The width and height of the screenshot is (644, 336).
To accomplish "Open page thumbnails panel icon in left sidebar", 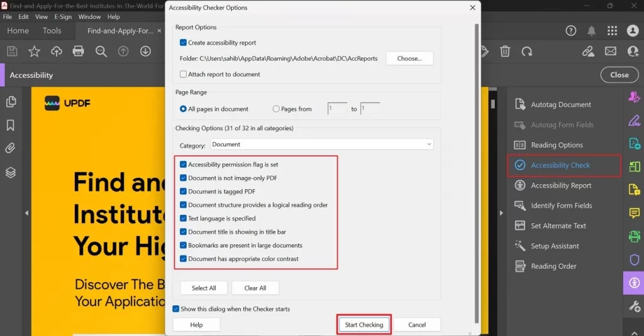I will click(x=11, y=102).
